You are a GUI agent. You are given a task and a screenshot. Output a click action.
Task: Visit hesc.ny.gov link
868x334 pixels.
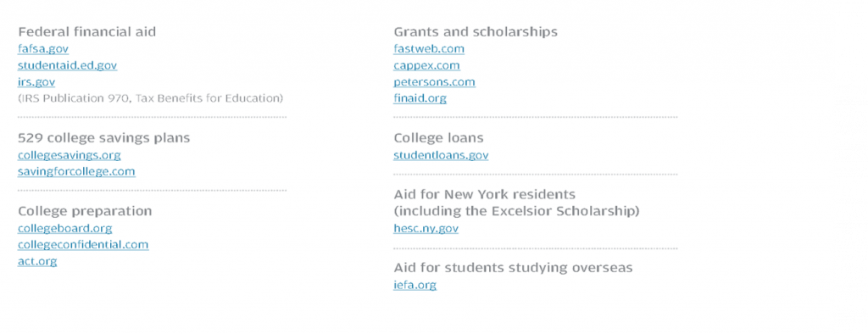[x=426, y=228]
